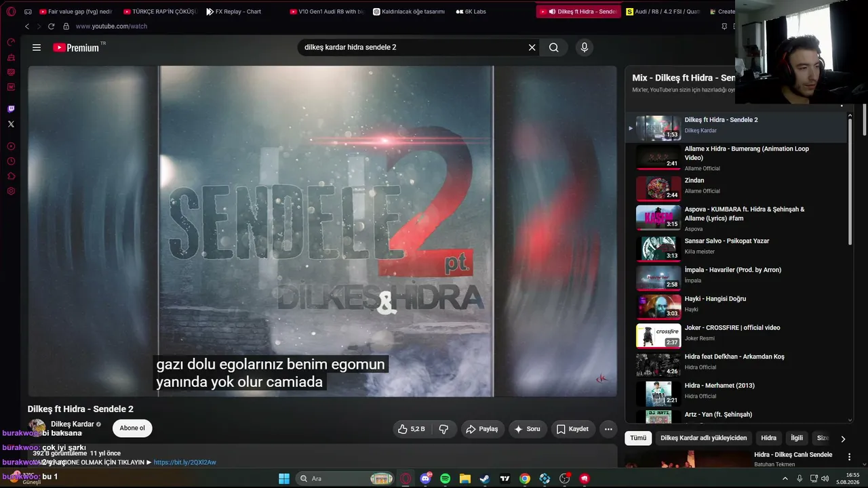Share the video with Paylaş
This screenshot has height=488, width=868.
(481, 429)
